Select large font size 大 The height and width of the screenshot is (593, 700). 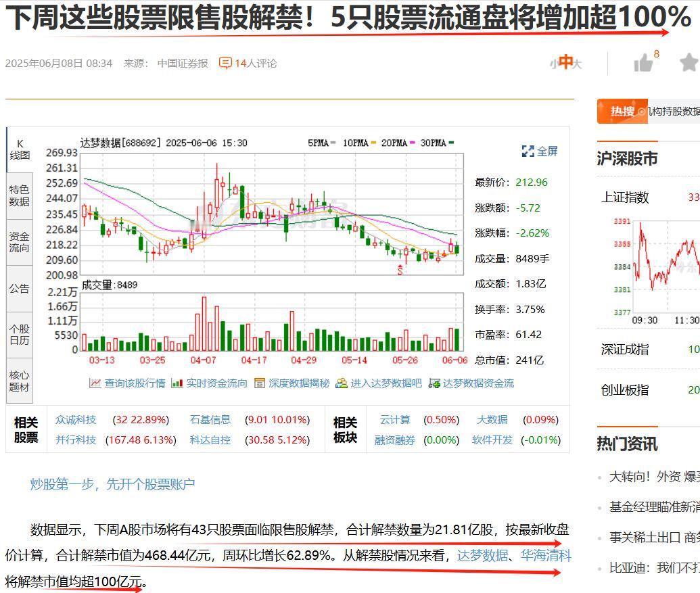point(578,64)
